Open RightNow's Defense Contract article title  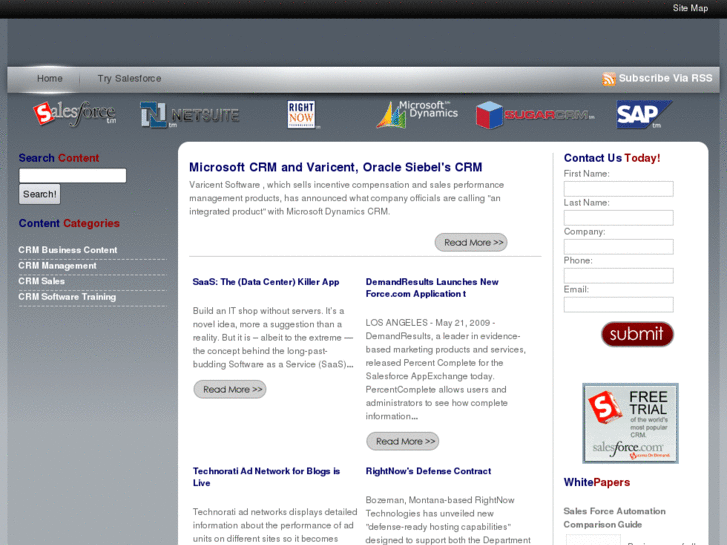coord(428,471)
